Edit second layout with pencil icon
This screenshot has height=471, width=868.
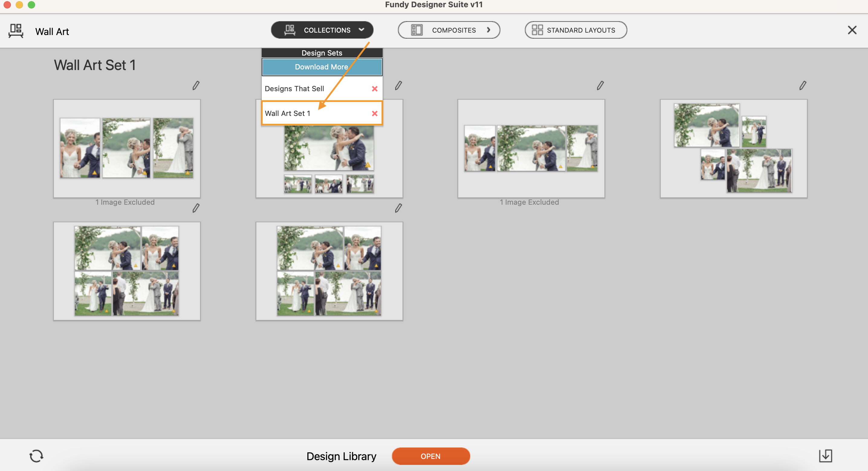click(x=398, y=85)
